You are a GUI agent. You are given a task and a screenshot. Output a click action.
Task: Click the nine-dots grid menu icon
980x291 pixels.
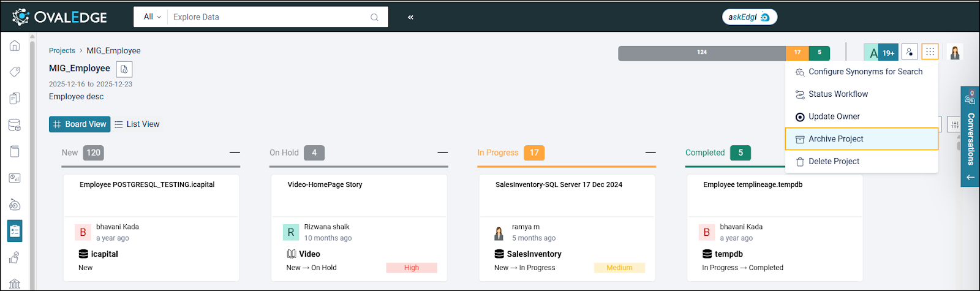point(930,52)
